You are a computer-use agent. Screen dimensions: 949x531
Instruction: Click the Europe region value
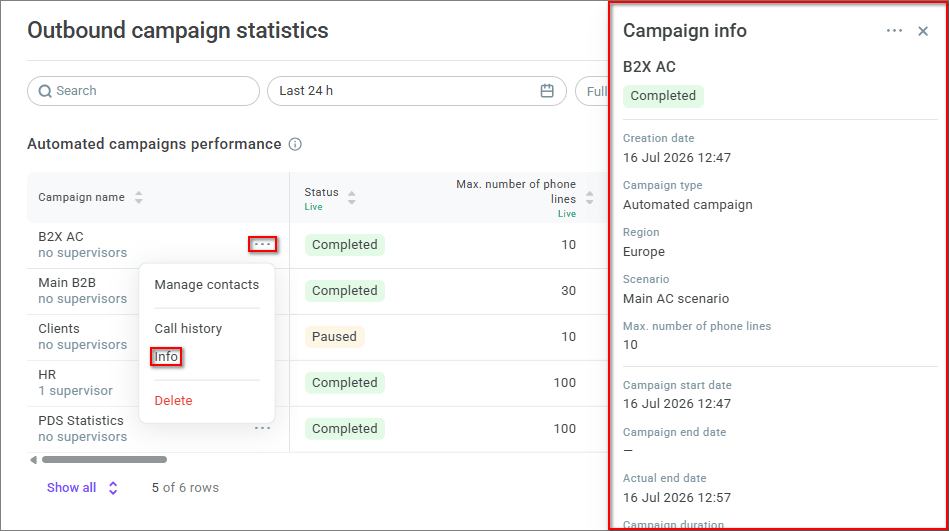pos(643,252)
